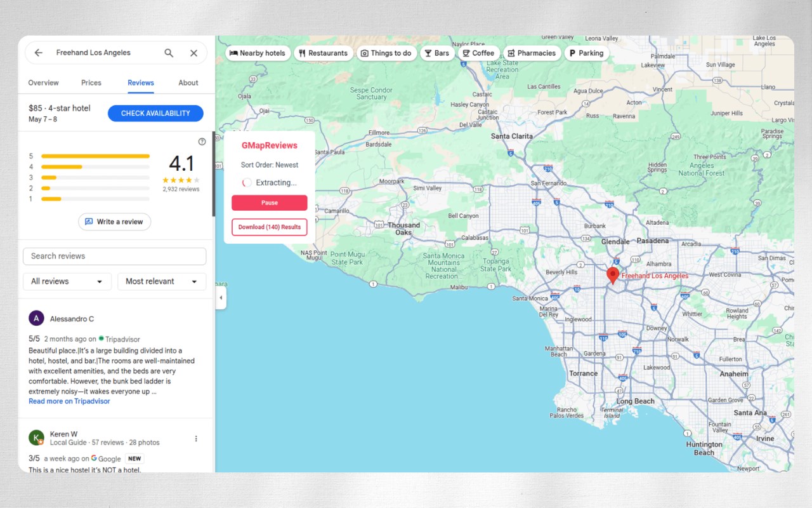812x508 pixels.
Task: Select the Freehand Los Angeles map pin
Action: pyautogui.click(x=612, y=275)
